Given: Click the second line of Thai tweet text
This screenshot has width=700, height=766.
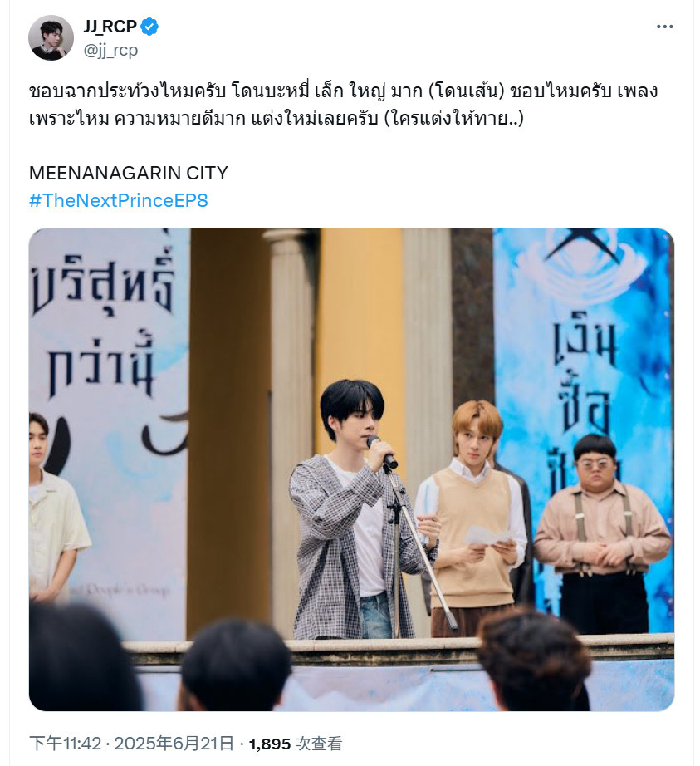Looking at the screenshot, I should click(x=277, y=118).
